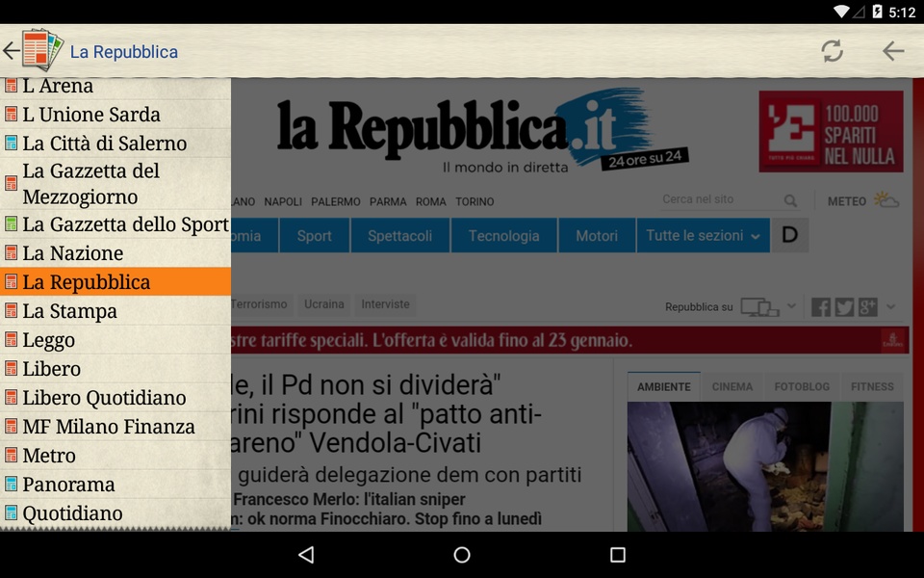924x578 pixels.
Task: Choose La Città di Salerno
Action: click(115, 144)
